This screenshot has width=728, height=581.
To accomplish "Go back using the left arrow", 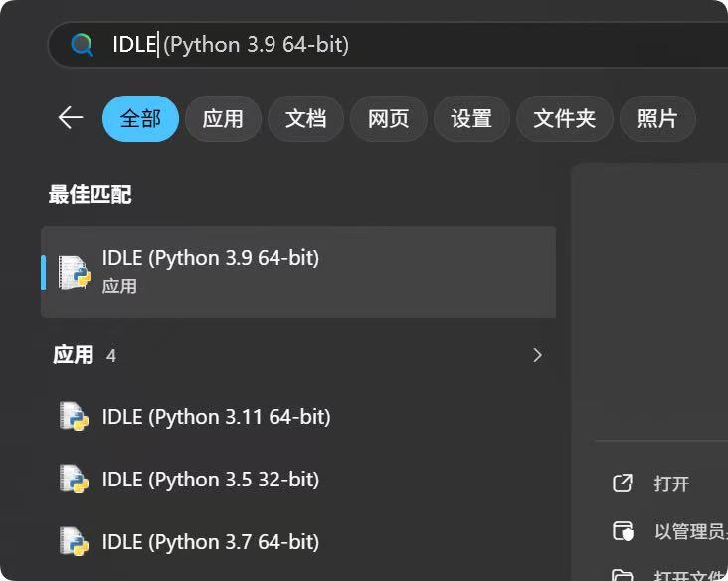I will coord(70,118).
